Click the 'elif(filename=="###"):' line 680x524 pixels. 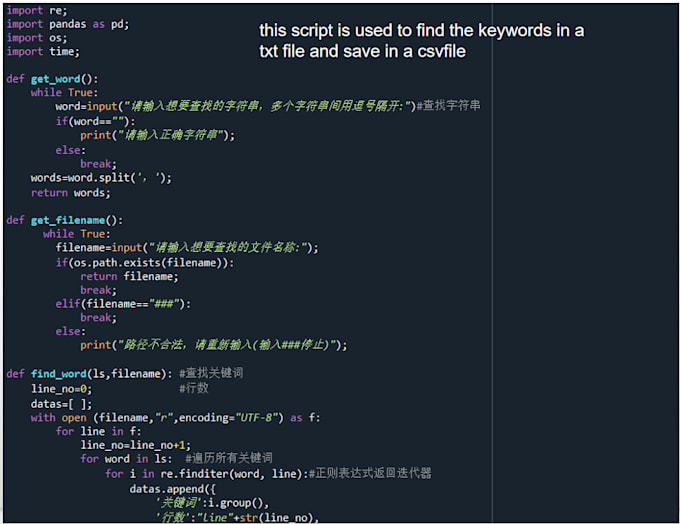point(123,304)
